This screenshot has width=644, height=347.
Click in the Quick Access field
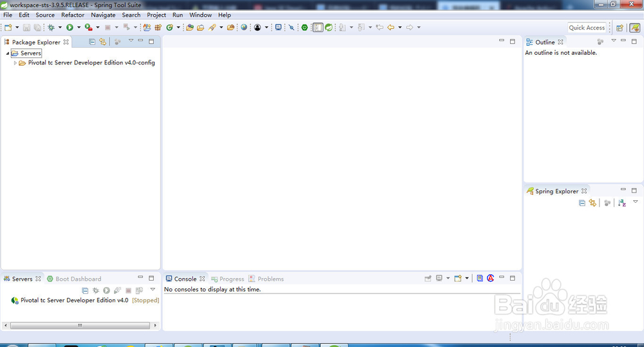point(587,28)
